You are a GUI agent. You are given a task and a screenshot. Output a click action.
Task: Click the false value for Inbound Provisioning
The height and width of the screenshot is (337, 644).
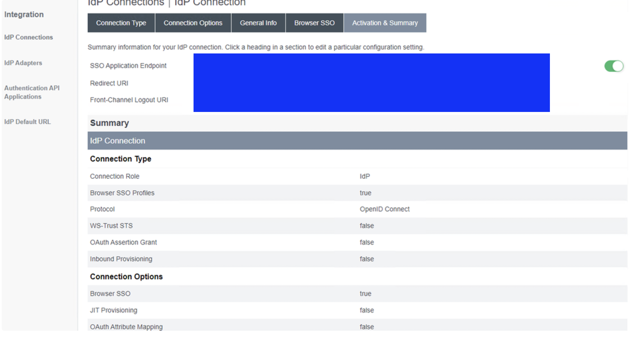tap(367, 259)
